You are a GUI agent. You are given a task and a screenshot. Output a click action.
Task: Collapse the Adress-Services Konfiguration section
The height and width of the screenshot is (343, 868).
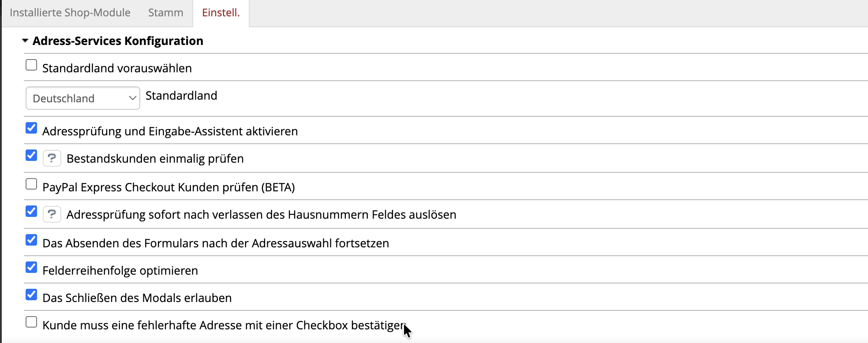tap(25, 41)
